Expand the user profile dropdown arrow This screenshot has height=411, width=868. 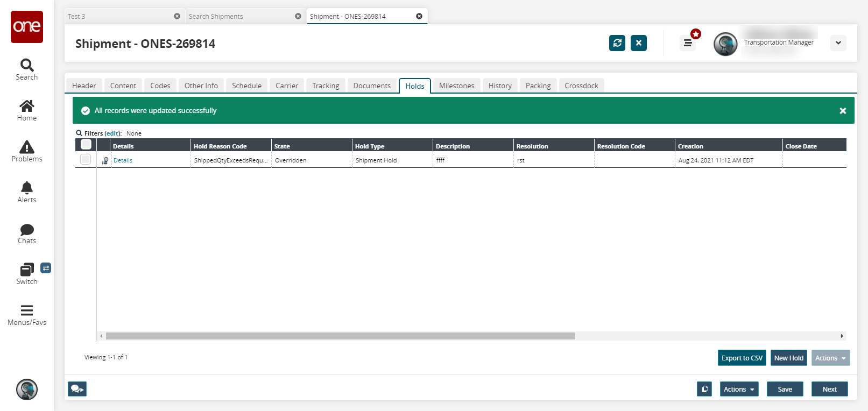click(838, 43)
